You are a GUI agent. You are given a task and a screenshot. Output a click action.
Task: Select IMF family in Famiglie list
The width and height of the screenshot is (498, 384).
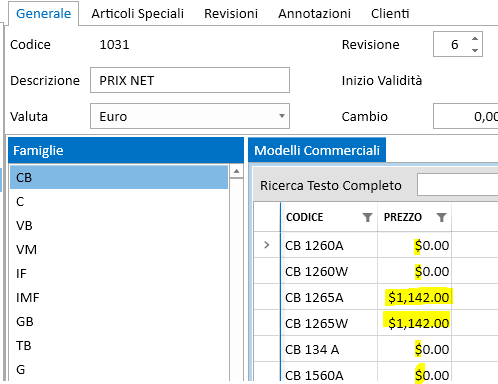119,298
